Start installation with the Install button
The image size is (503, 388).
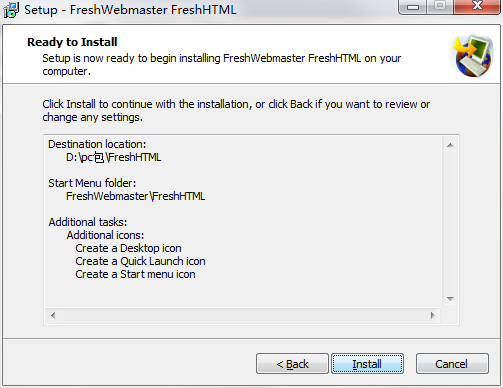click(367, 364)
